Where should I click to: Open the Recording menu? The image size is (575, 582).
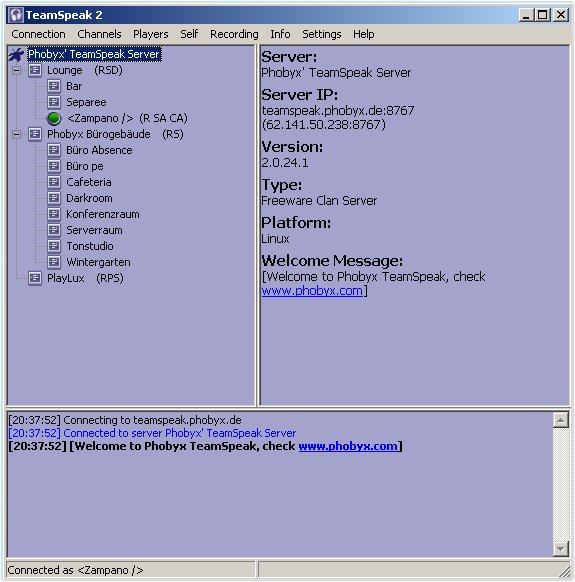(x=234, y=34)
